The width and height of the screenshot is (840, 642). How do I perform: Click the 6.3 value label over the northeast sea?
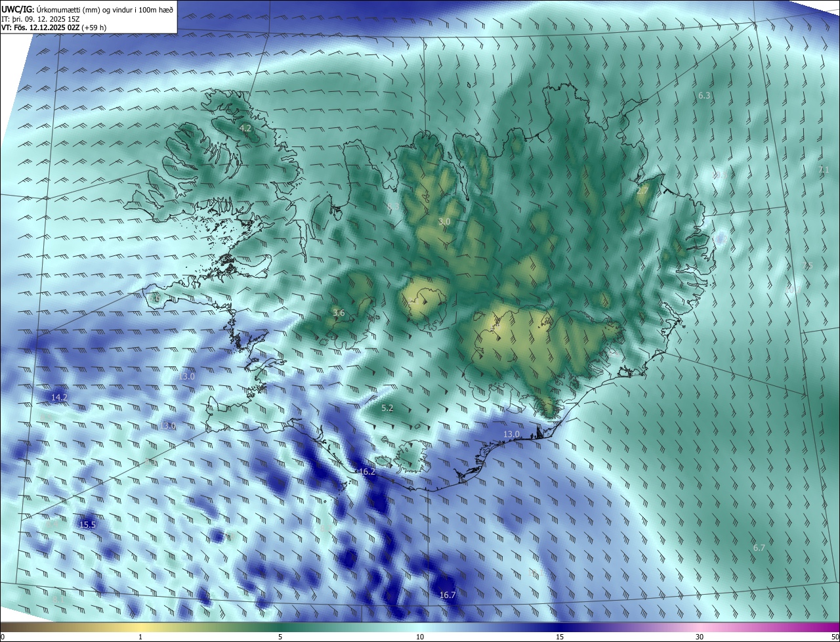coord(704,96)
